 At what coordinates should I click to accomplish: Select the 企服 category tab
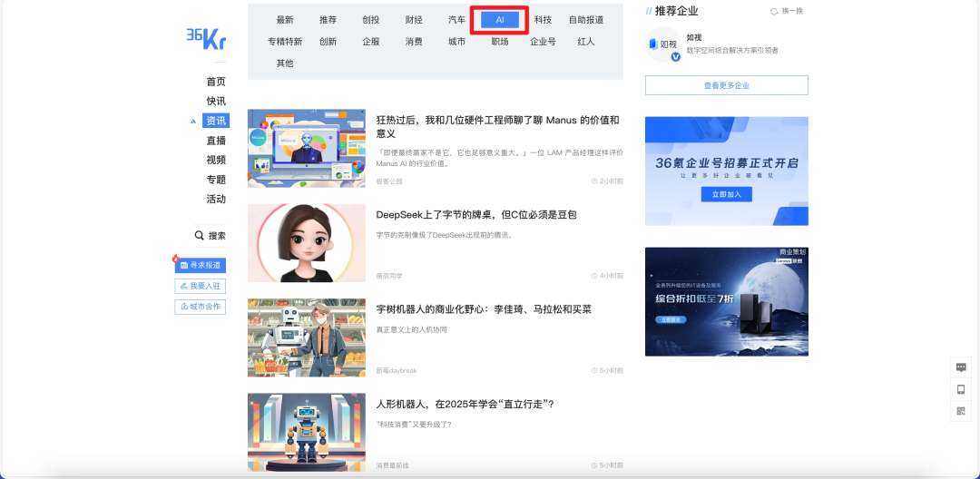click(x=370, y=42)
